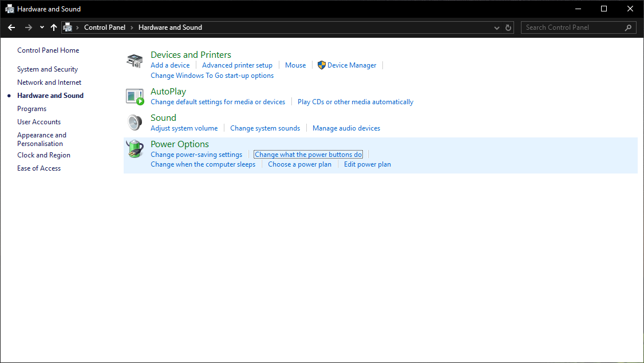Go to Ease of Access in the sidebar
This screenshot has width=644, height=363.
tap(39, 168)
